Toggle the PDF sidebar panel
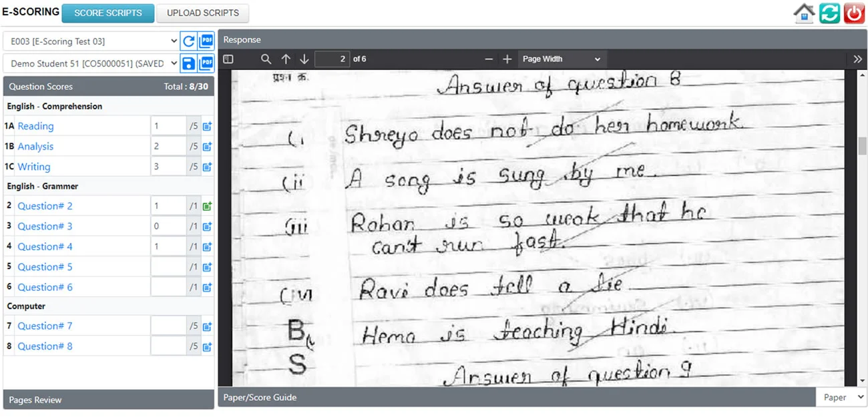The height and width of the screenshot is (417, 868). point(228,59)
